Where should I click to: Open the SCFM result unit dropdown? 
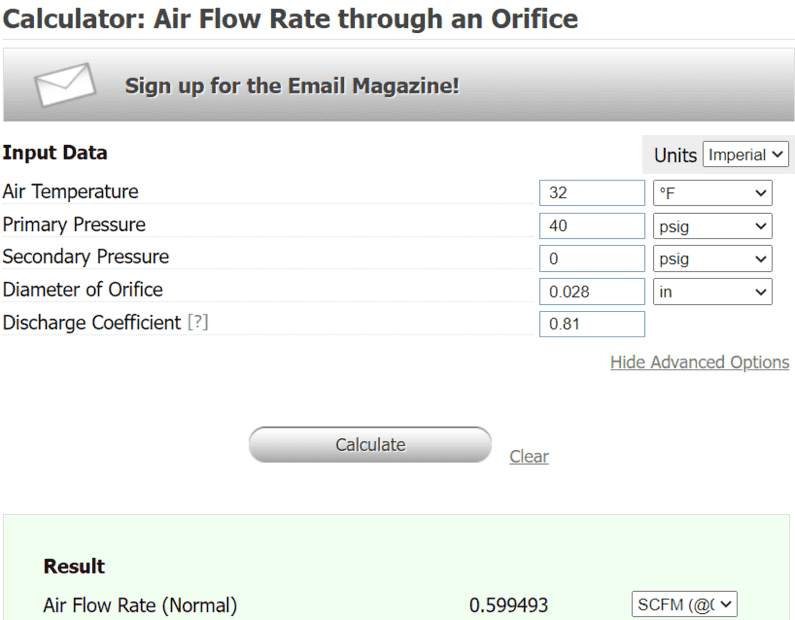point(684,604)
